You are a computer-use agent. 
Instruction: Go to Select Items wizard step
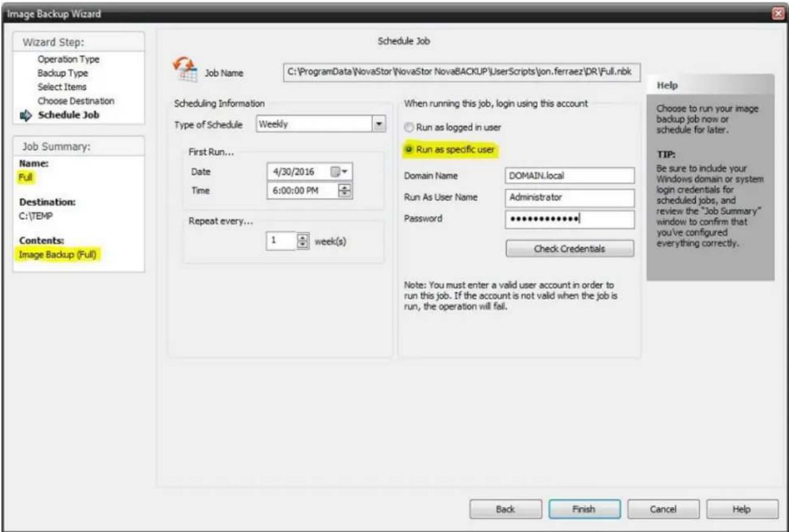click(62, 87)
